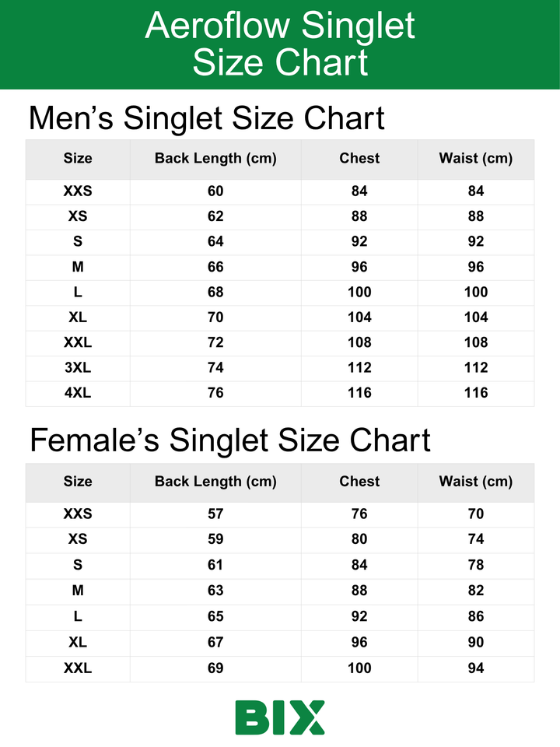560x747 pixels.
Task: Click female's XXS back length value 57
Action: 215,514
